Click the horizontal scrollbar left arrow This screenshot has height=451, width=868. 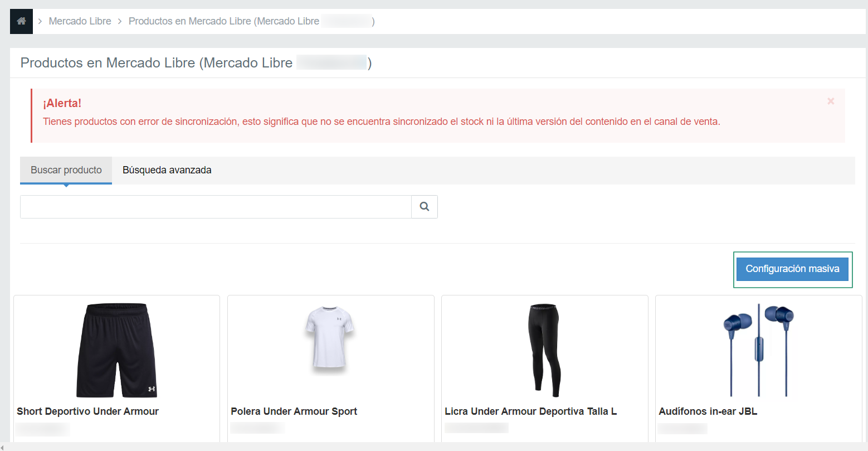click(3, 447)
